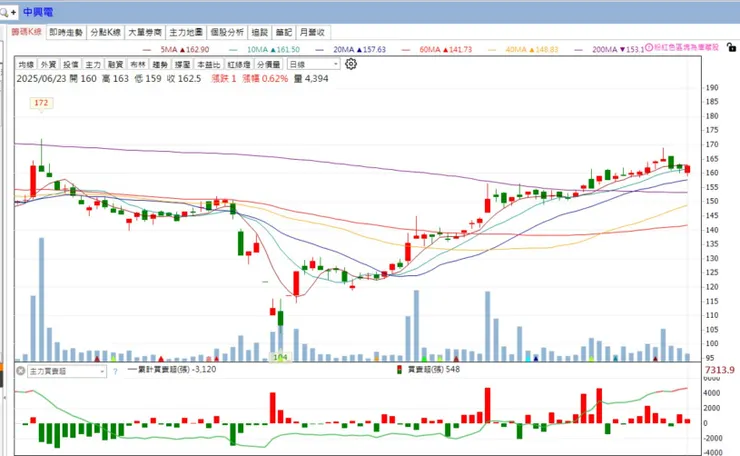Click the magnifier search icon beside 中興電

tap(5, 12)
